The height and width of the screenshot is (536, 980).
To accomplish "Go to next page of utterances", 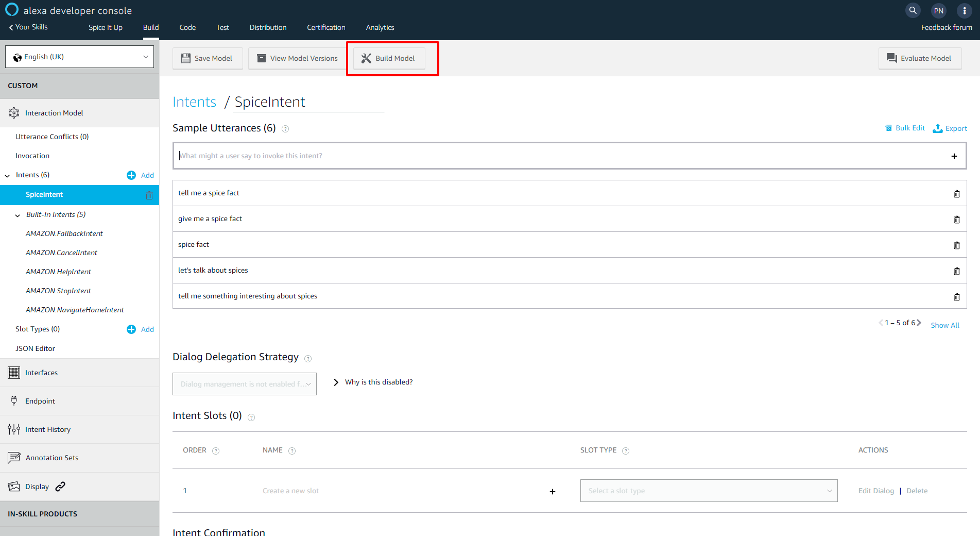I will (x=919, y=323).
